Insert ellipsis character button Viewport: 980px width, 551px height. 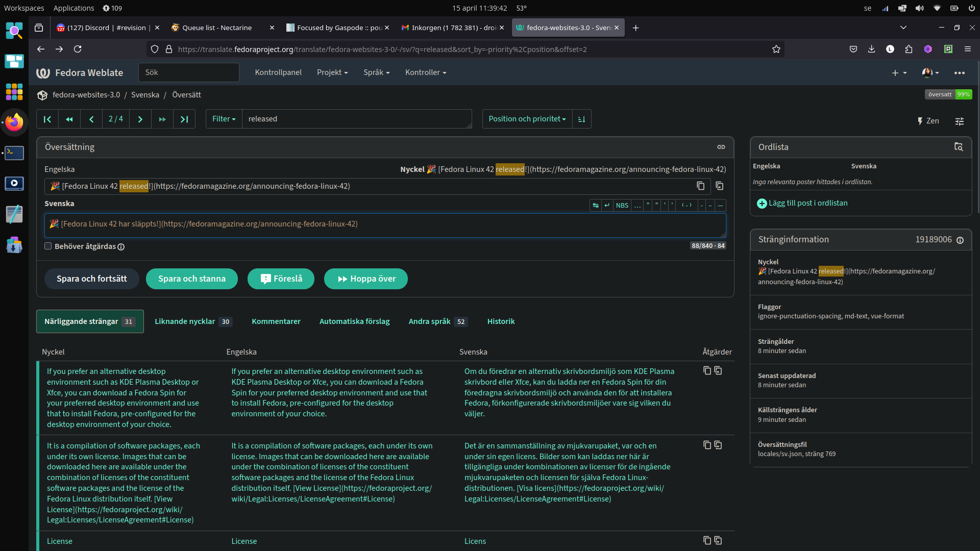coord(638,205)
